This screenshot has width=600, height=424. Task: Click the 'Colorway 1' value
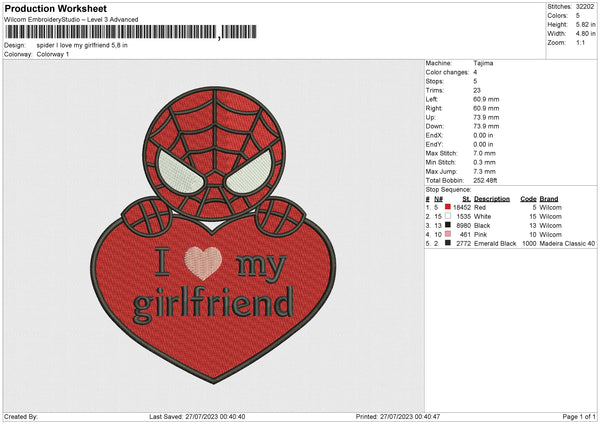(x=53, y=54)
